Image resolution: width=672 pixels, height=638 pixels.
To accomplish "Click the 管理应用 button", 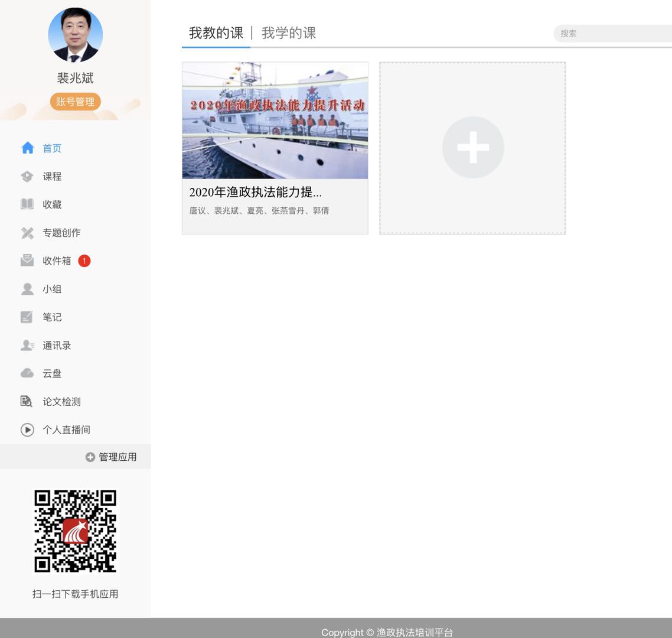I will pos(111,457).
